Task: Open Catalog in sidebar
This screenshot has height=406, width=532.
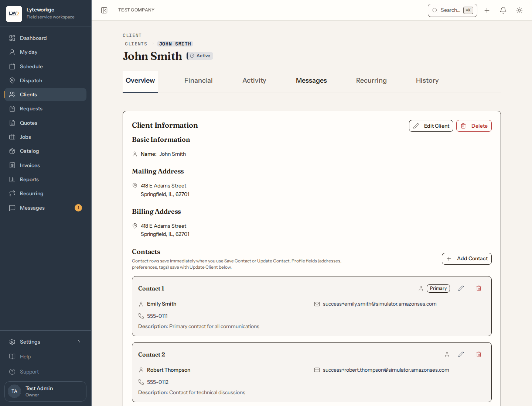Action: pyautogui.click(x=45, y=151)
